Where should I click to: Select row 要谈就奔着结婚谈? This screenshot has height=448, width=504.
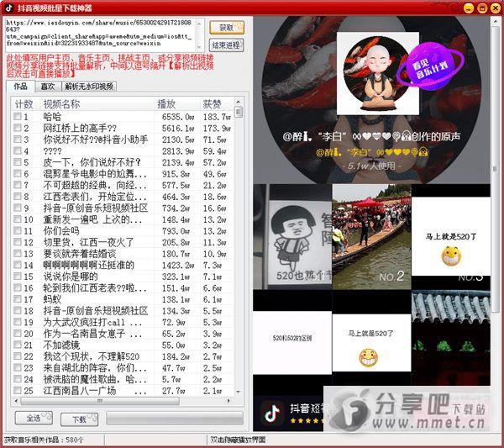coord(123,254)
